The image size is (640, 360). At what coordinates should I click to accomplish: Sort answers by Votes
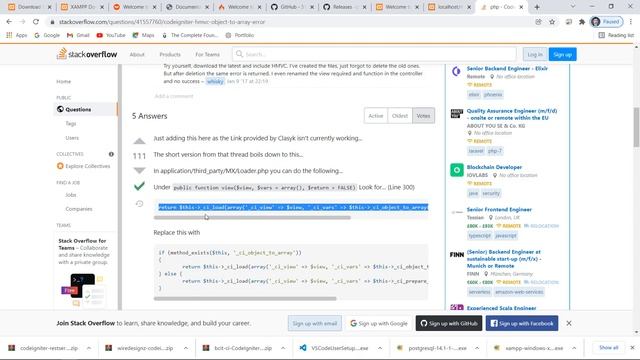[423, 116]
